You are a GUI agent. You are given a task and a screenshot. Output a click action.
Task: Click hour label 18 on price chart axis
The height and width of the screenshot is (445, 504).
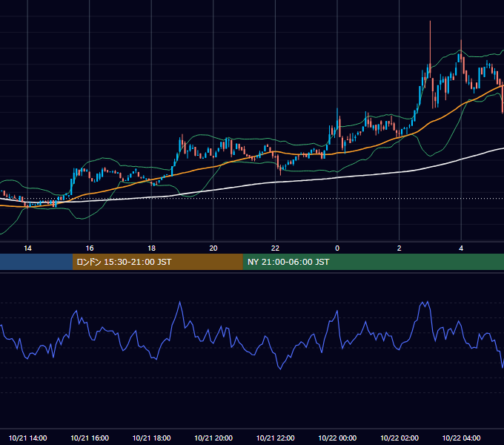pos(151,248)
